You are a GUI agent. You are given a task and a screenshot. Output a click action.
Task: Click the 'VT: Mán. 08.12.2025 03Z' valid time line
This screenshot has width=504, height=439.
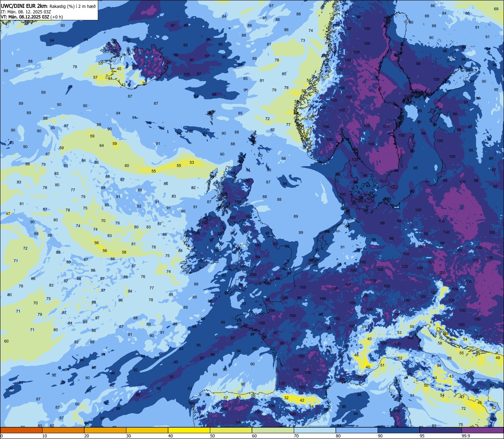click(26, 17)
